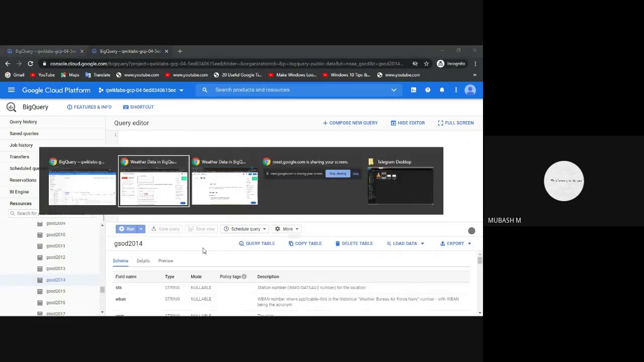Click the blocked cookies eye icon in address bar
This screenshot has height=362, width=644.
(x=415, y=63)
